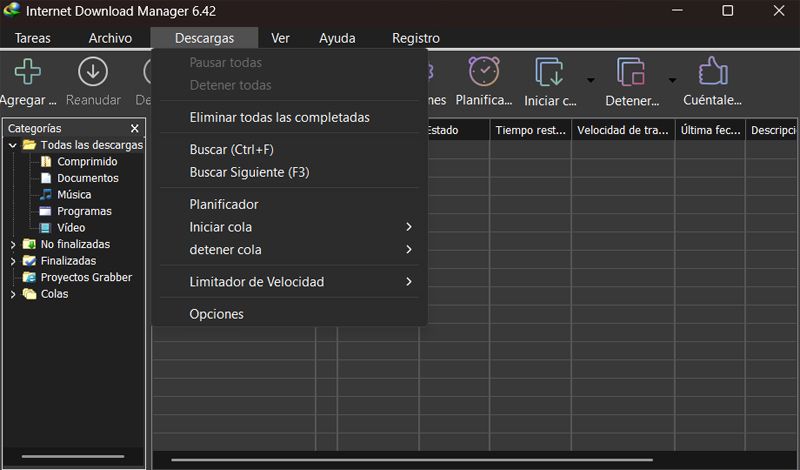Open the Tareas menu
Viewport: 800px width, 470px height.
pos(33,38)
